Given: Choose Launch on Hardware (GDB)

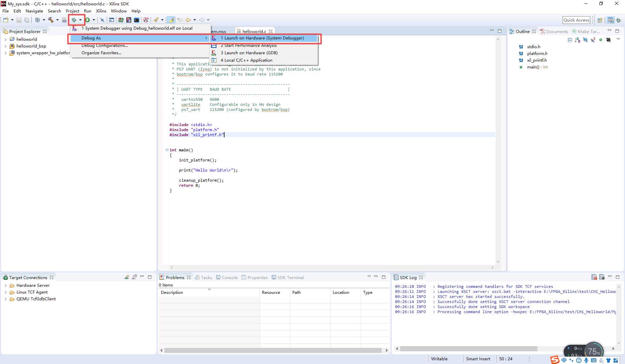Looking at the screenshot, I should click(x=264, y=53).
